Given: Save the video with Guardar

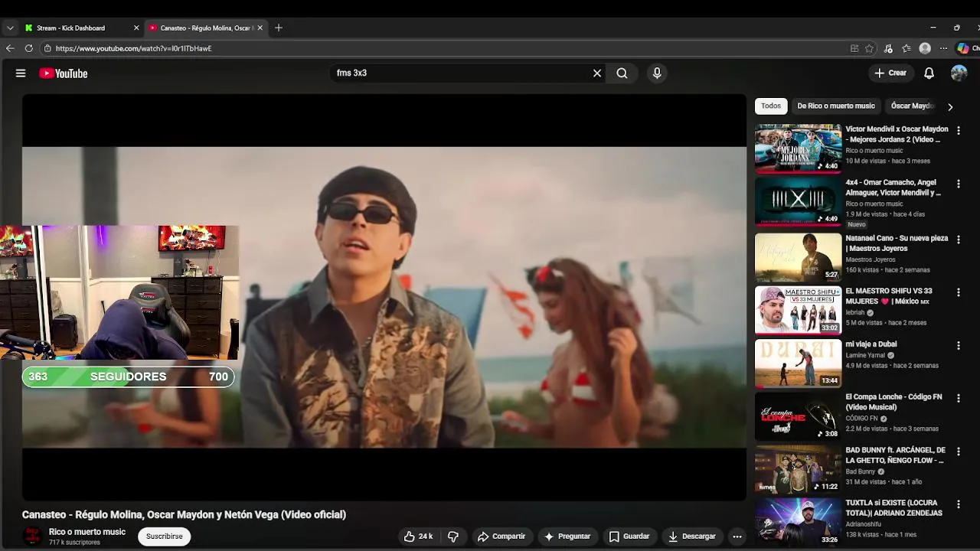Looking at the screenshot, I should pyautogui.click(x=629, y=536).
